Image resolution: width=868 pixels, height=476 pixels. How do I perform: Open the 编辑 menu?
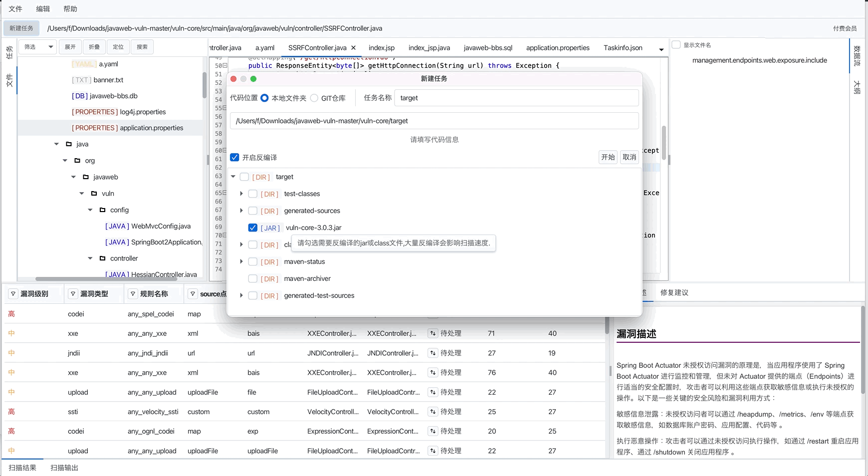point(43,9)
